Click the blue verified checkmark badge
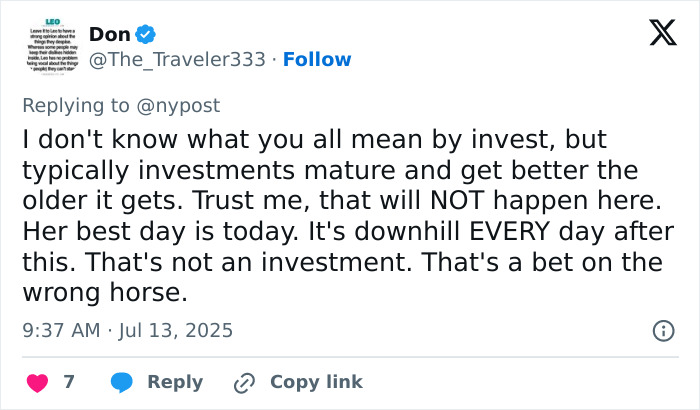Viewport: 700px width, 410px height. [146, 35]
